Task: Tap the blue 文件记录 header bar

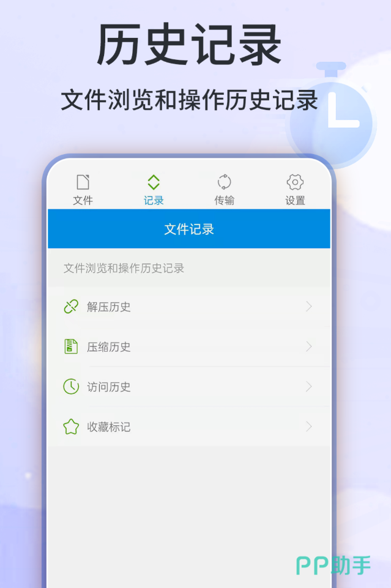Action: pos(189,229)
